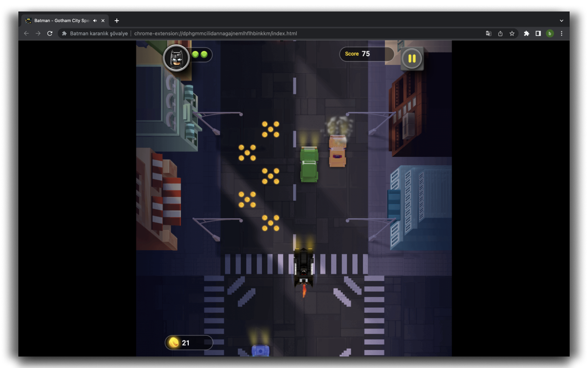This screenshot has width=588, height=368.
Task: Click the share icon in the toolbar
Action: [500, 33]
